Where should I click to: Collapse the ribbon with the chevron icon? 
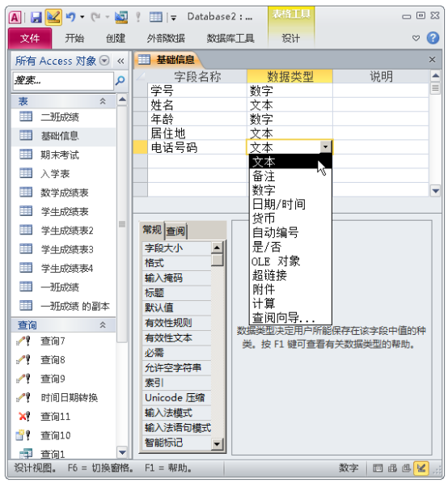[x=416, y=38]
